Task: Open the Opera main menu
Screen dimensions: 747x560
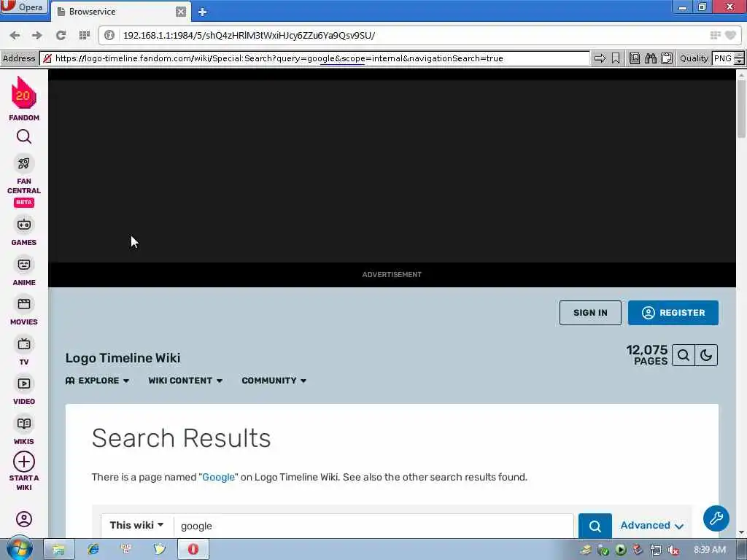Action: (24, 7)
